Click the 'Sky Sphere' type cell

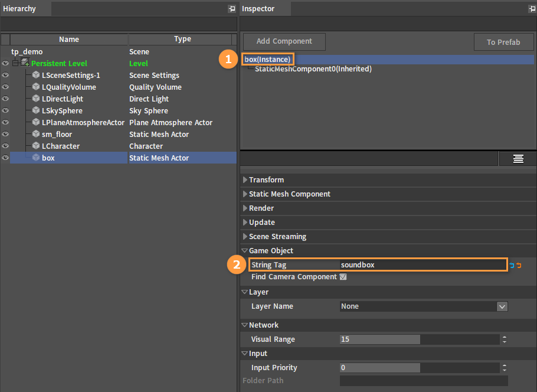pos(149,111)
